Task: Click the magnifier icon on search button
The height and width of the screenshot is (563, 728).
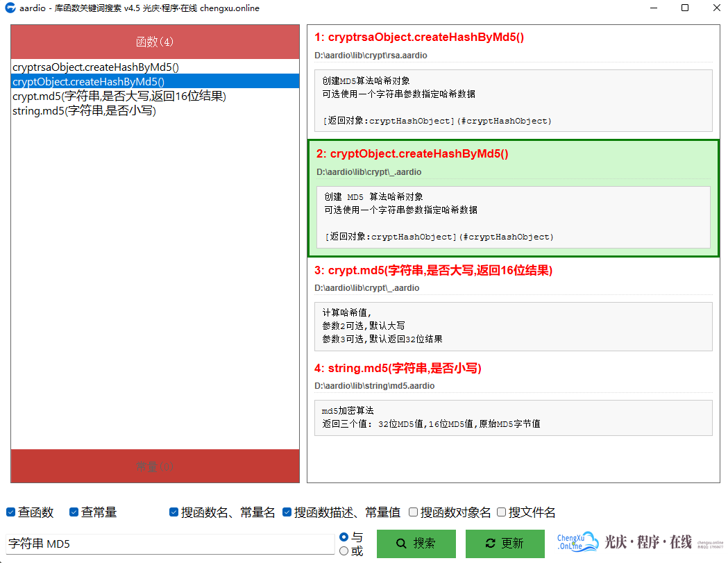Action: click(x=401, y=543)
